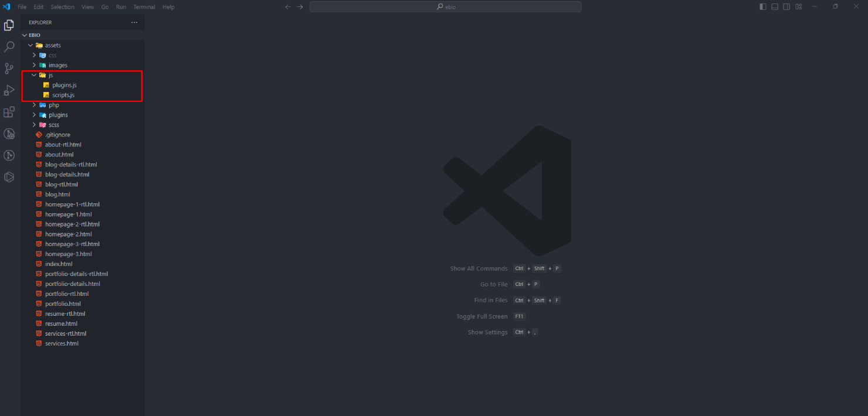The width and height of the screenshot is (868, 416).
Task: Open the Terminal menu
Action: point(144,7)
